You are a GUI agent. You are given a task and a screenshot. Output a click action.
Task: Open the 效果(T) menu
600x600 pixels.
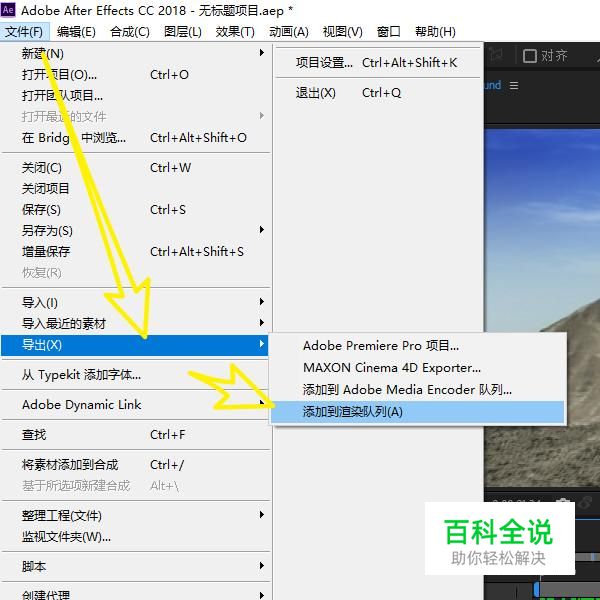[235, 32]
